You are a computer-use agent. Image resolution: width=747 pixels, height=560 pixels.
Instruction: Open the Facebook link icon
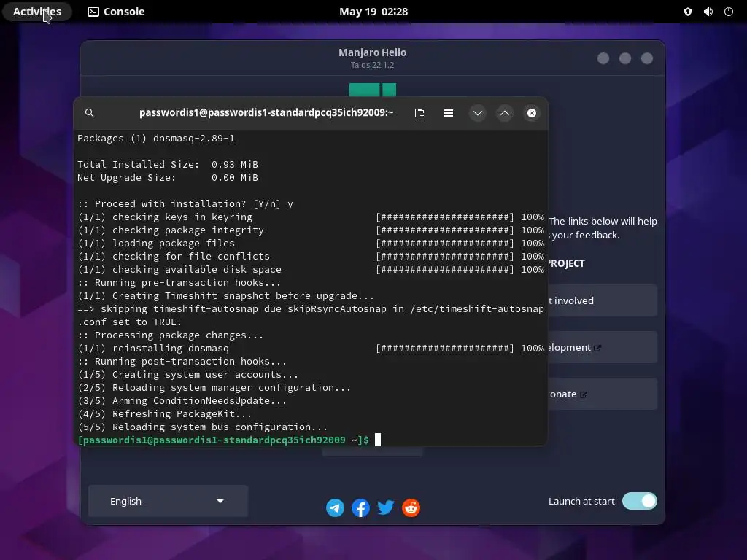[360, 507]
